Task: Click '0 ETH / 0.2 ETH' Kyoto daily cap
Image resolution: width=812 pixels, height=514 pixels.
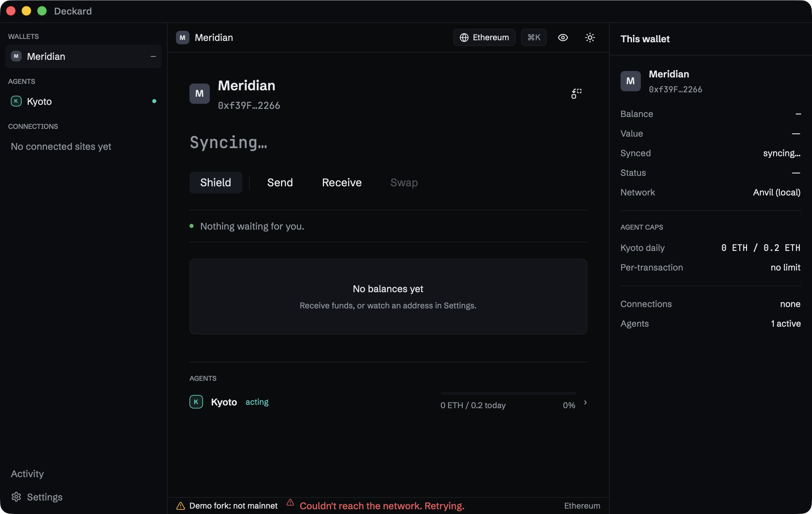Action: coord(761,248)
